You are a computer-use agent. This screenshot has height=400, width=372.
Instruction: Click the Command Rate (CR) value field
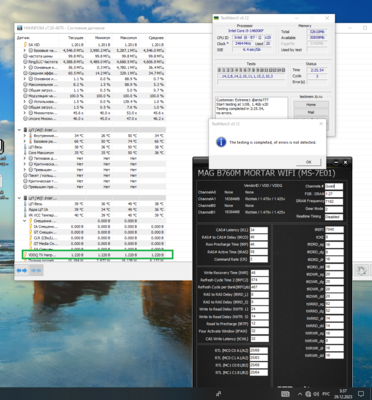(258, 259)
